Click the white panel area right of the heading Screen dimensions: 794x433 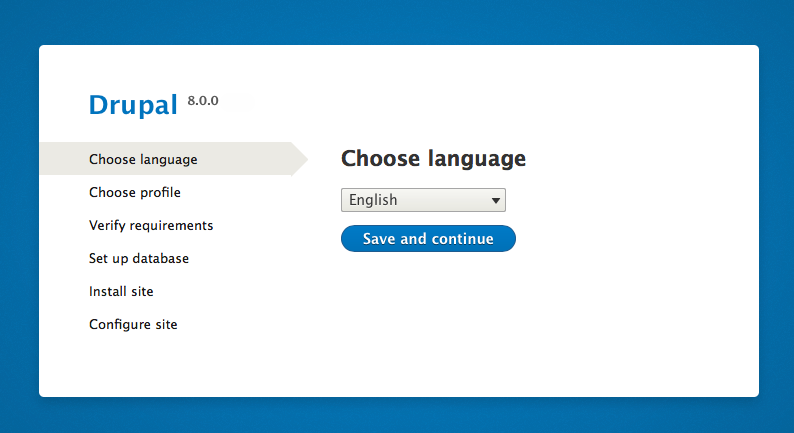click(640, 158)
